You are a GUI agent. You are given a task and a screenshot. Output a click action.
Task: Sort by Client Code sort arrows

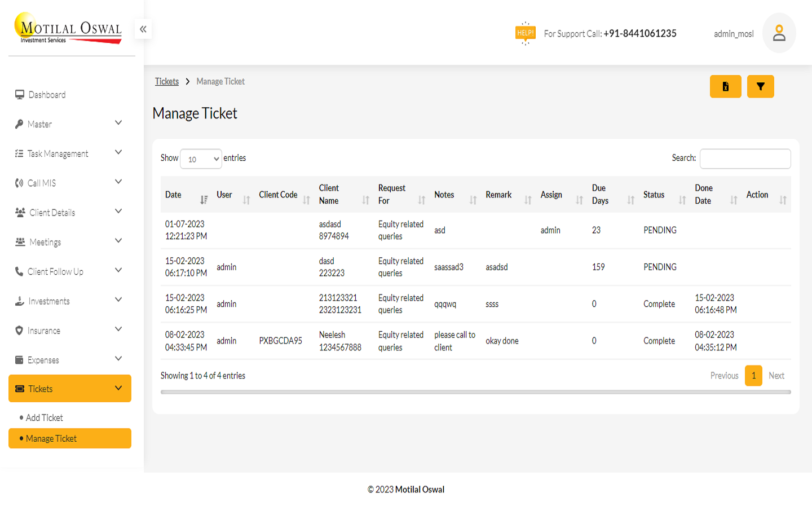[x=306, y=200]
